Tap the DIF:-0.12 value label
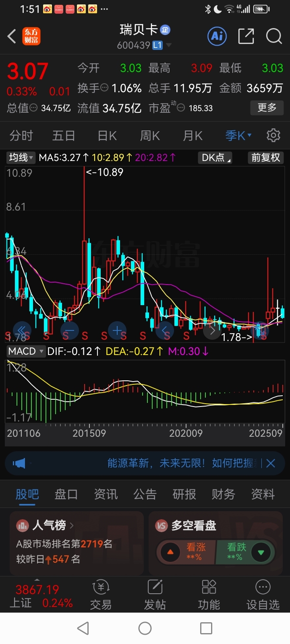Screen dimensions: 290x644 [74, 351]
